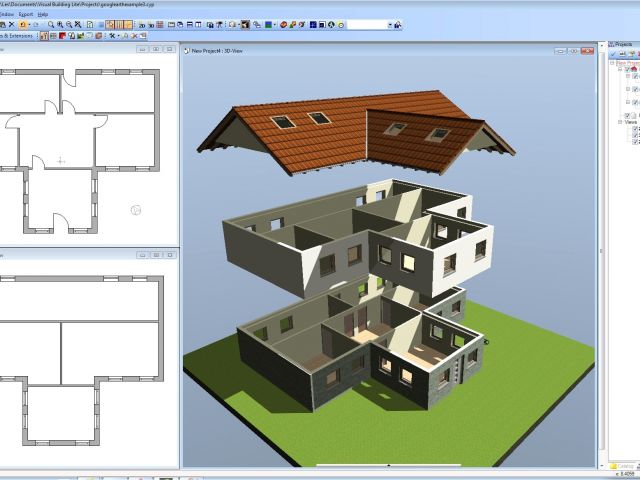Open the empty combo box in top toolbar
640x480 pixels.
click(x=370, y=24)
